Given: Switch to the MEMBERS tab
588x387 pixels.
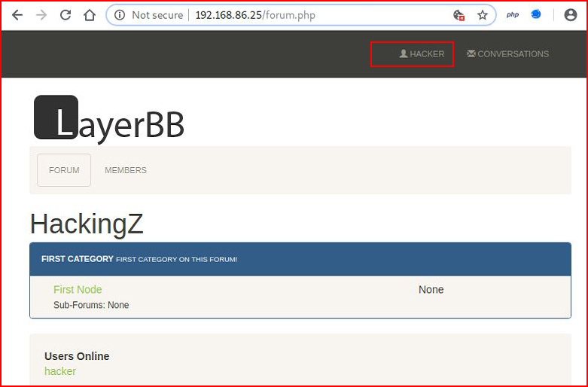Looking at the screenshot, I should tap(126, 170).
